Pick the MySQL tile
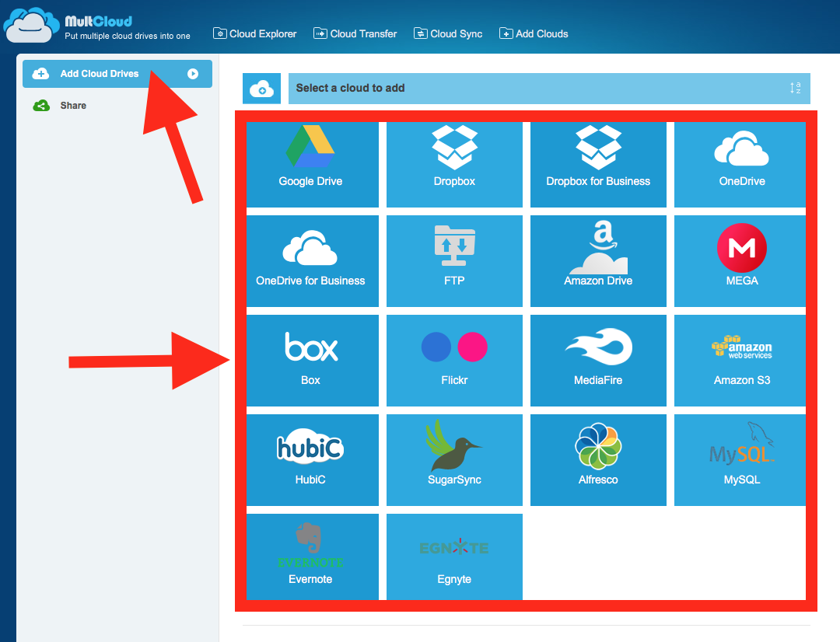 (x=740, y=460)
